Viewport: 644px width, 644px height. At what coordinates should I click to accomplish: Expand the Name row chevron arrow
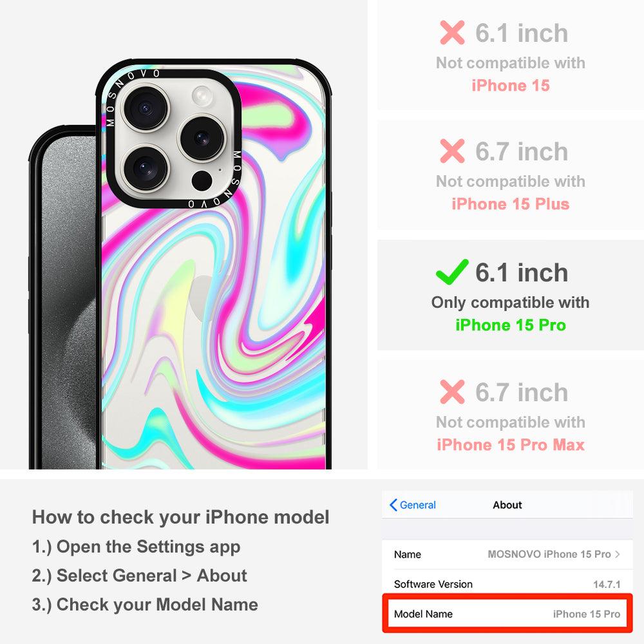pos(618,554)
